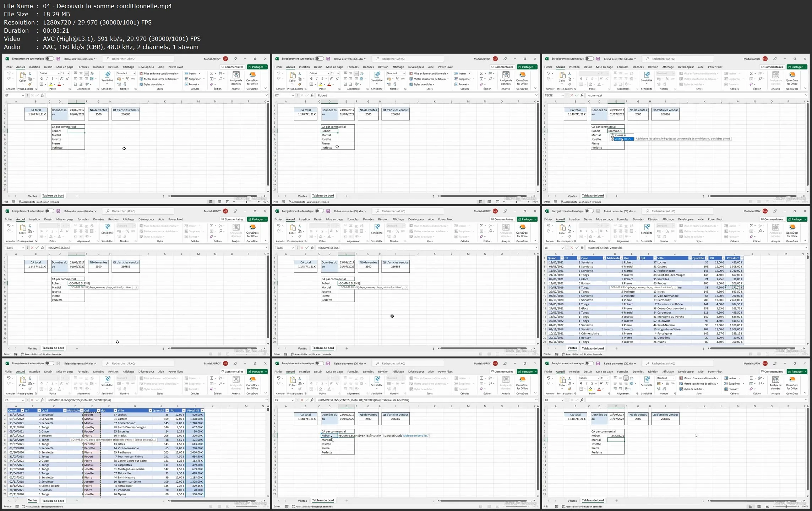Screen dimensions: 812x511
Task: Open the Insertion tab in the name box E8 frame
Action: 574,371
